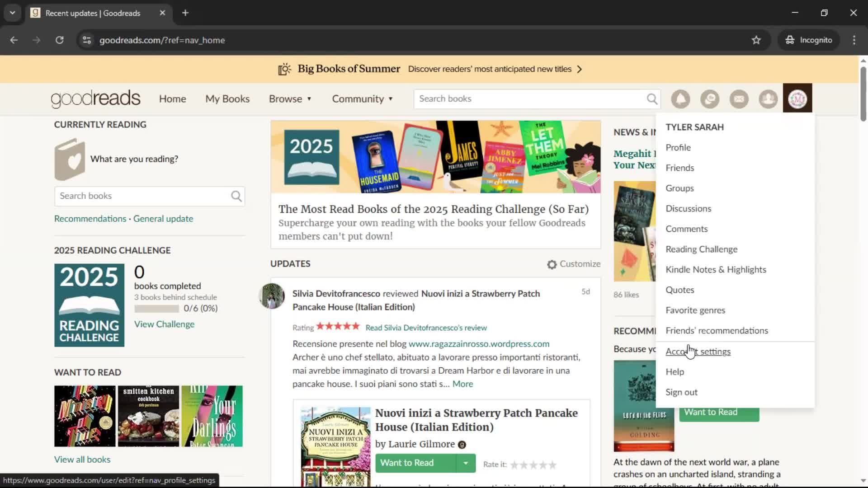The width and height of the screenshot is (868, 488).
Task: Select Profile from the user menu
Action: [678, 148]
